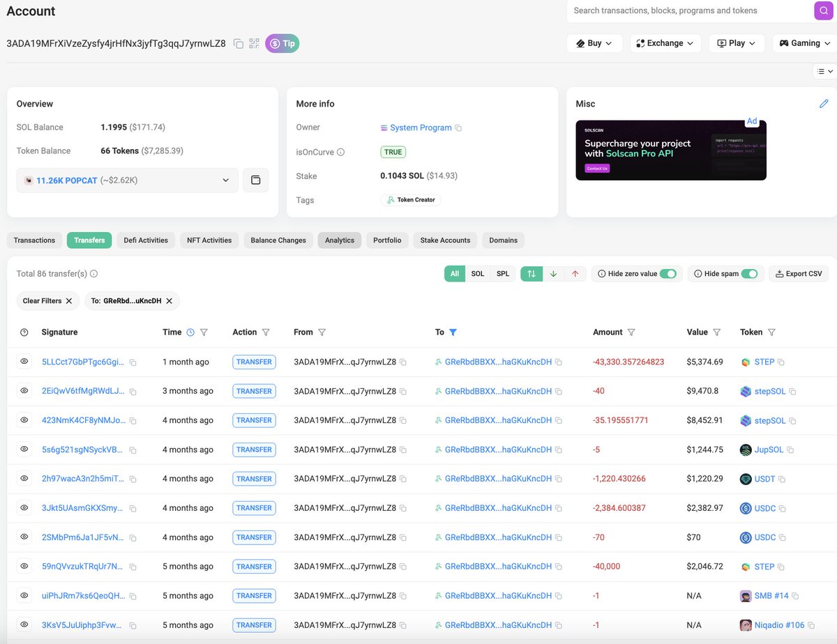Viewport: 837px width, 644px height.
Task: Click the purple search icon button
Action: (824, 10)
